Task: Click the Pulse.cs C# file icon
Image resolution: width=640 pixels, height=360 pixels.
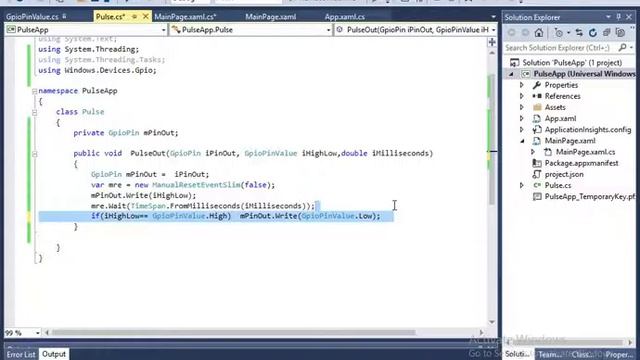Action: [x=537, y=185]
